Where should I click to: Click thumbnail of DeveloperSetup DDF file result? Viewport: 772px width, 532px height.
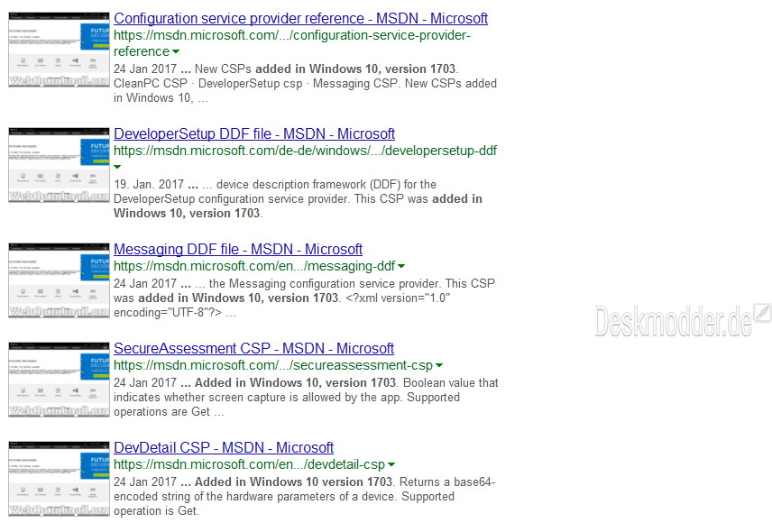click(x=59, y=165)
